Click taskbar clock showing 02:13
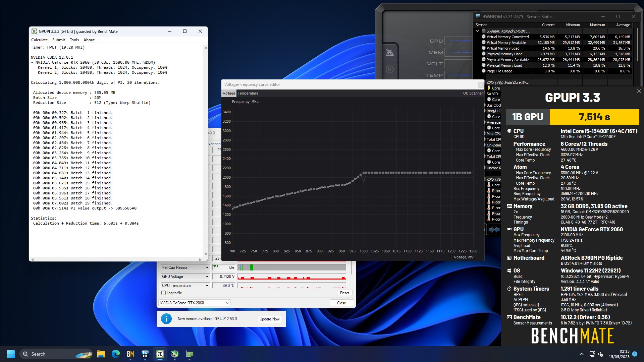 click(x=619, y=354)
